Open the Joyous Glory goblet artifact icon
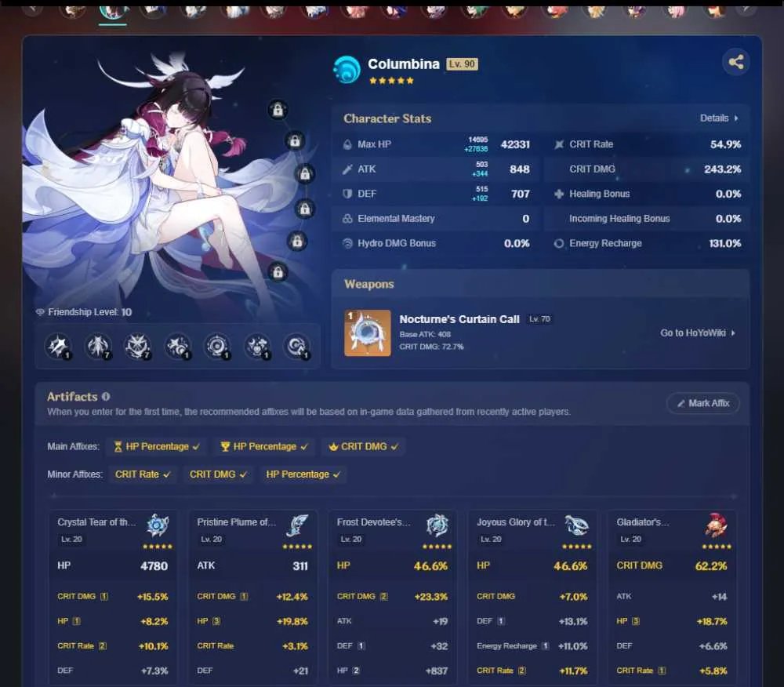This screenshot has width=784, height=687. coord(576,525)
